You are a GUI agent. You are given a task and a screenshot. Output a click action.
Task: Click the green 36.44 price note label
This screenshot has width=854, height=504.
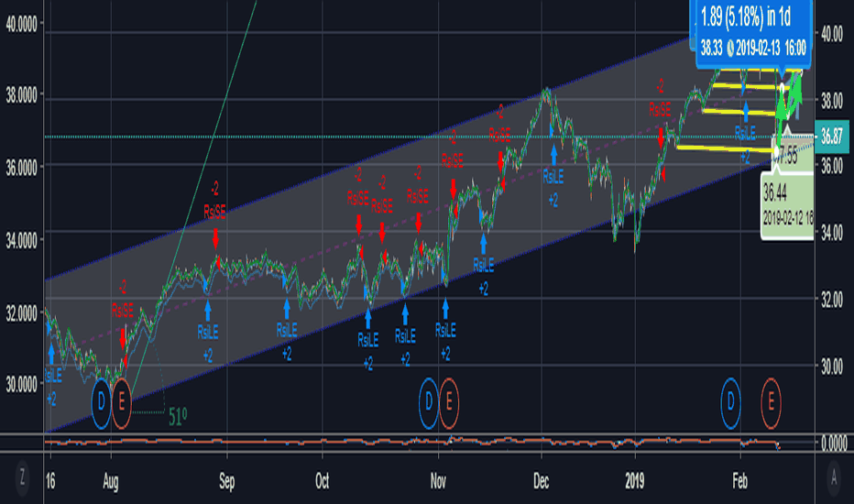click(x=787, y=206)
